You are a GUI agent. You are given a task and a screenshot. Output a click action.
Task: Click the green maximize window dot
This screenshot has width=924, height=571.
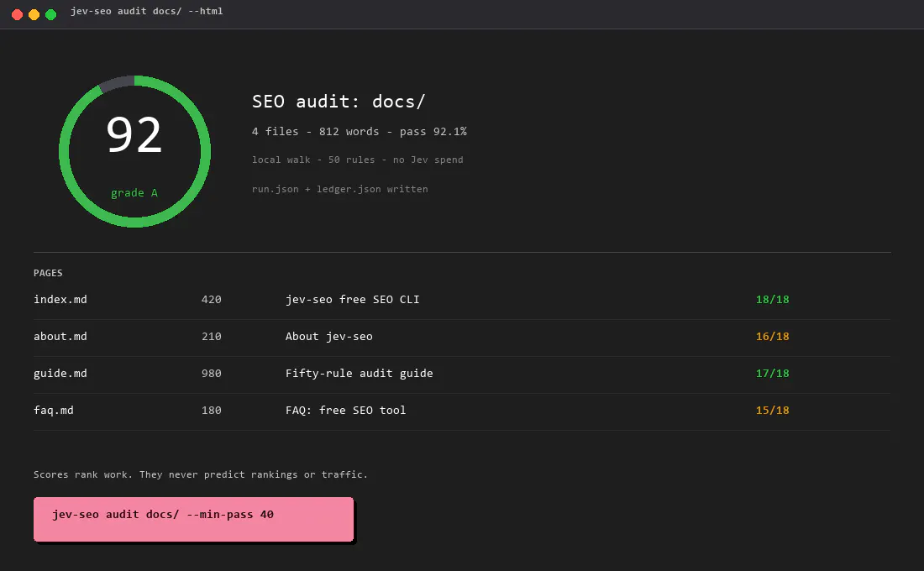click(50, 15)
